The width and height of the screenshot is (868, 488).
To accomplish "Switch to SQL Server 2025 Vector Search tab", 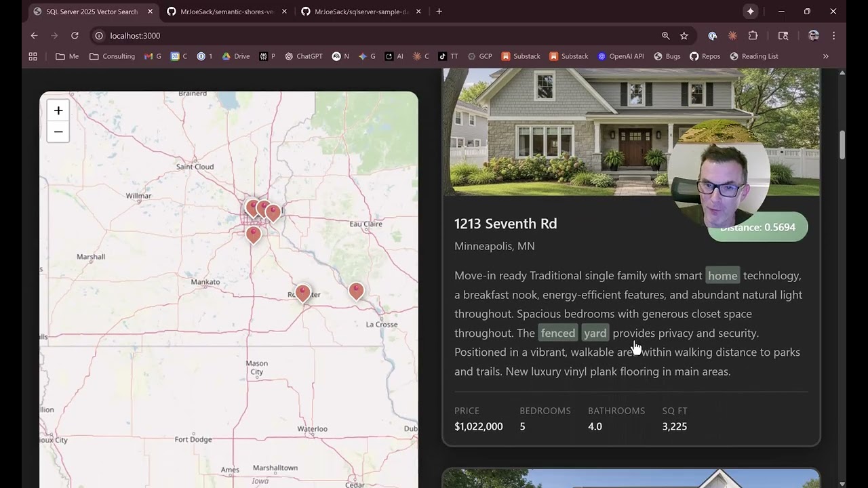I will tap(92, 12).
